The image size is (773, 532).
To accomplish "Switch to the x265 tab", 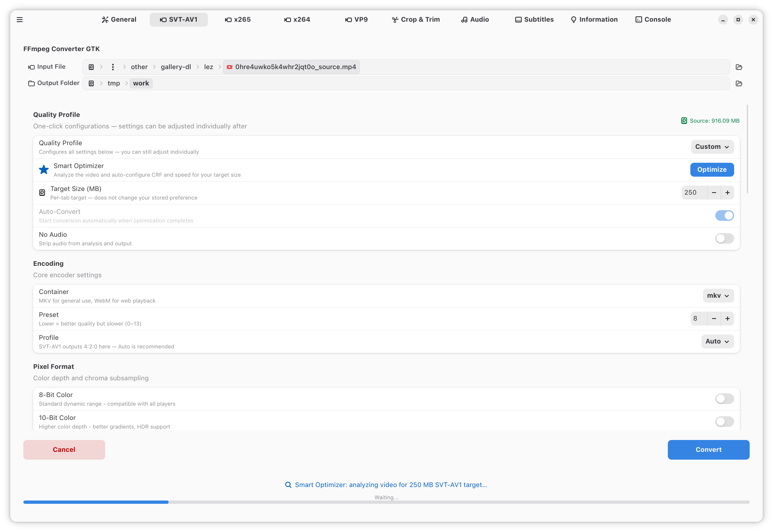I will point(238,20).
